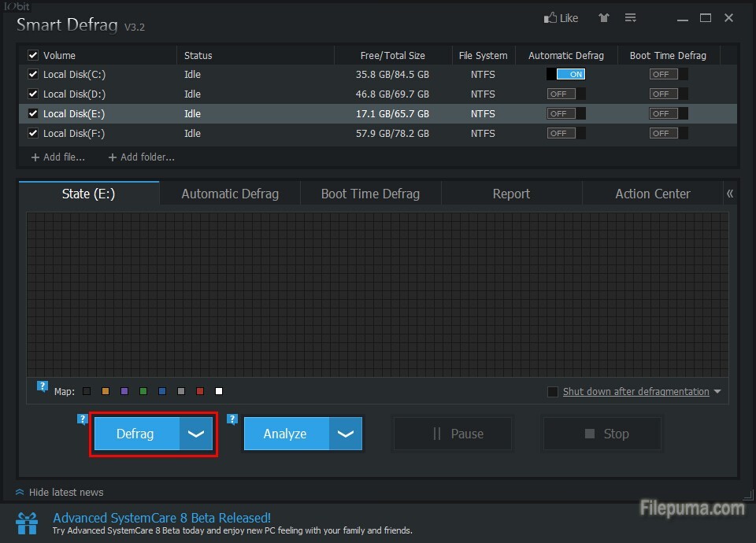Open the main menu hamburger icon
The height and width of the screenshot is (543, 756).
coord(630,18)
